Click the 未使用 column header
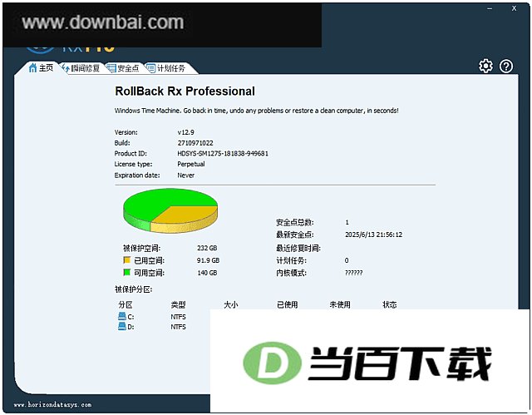 tap(340, 304)
